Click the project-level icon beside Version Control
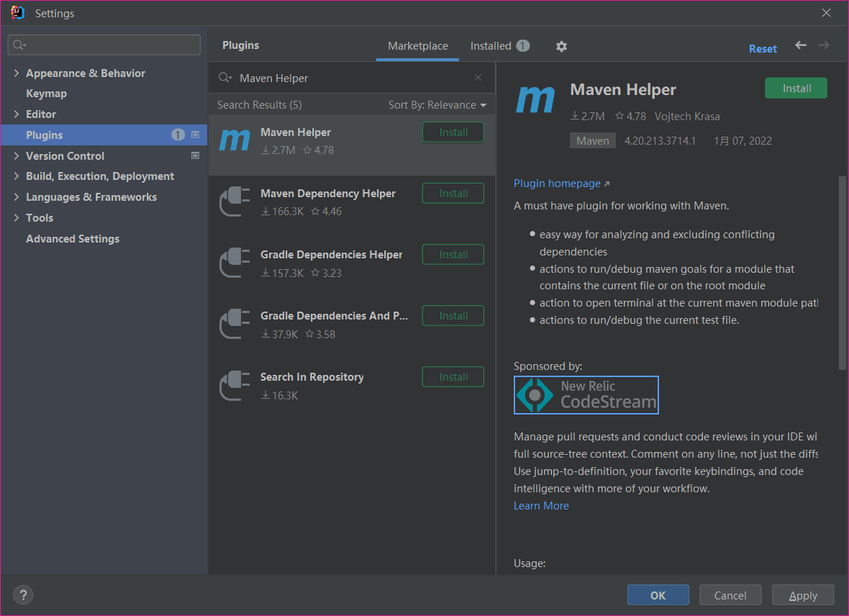 (x=196, y=155)
